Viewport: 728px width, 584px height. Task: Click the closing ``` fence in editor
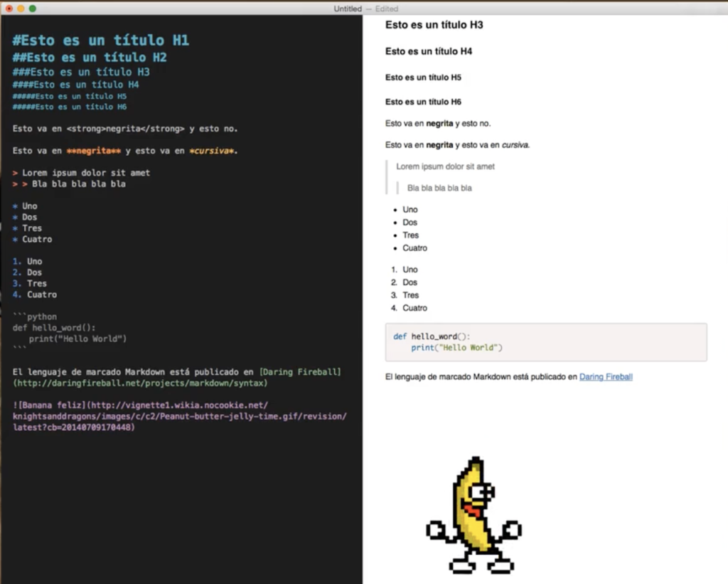click(x=19, y=349)
